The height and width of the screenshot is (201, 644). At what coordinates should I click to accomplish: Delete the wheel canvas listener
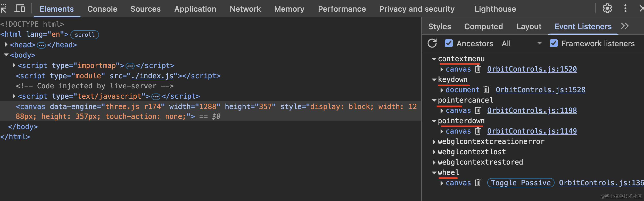click(x=478, y=183)
